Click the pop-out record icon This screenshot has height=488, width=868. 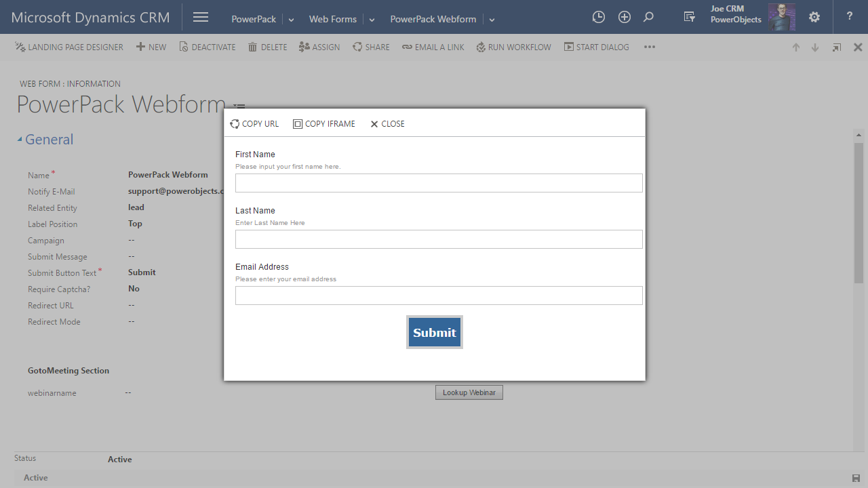click(837, 47)
